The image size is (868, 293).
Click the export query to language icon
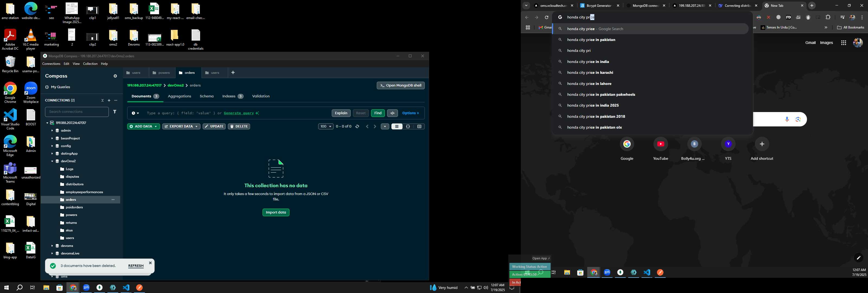pyautogui.click(x=392, y=113)
